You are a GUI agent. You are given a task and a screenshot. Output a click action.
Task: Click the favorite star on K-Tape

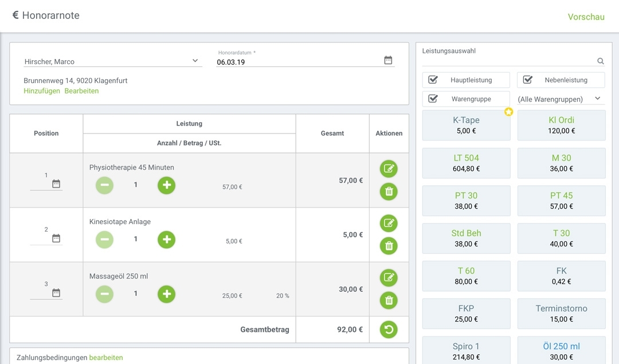tap(508, 112)
